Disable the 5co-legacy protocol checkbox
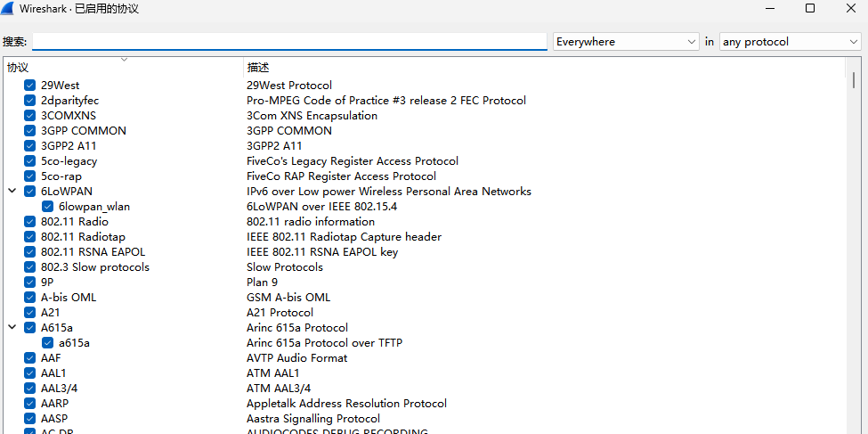The width and height of the screenshot is (868, 434). (x=30, y=161)
